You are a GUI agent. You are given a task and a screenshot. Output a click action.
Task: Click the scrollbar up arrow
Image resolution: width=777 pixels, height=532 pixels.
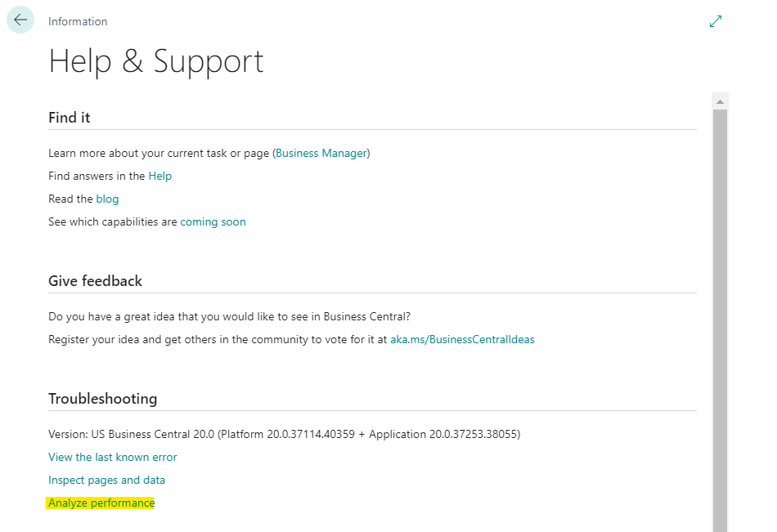(x=720, y=101)
